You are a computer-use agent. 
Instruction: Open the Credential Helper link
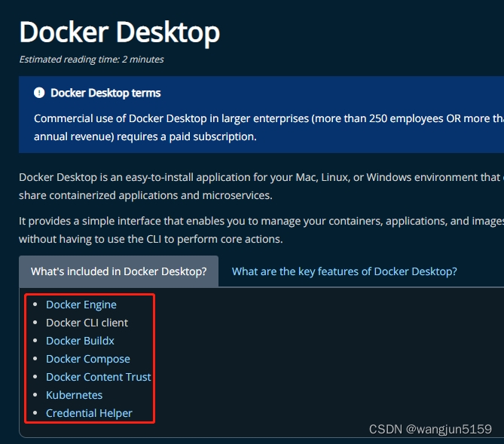click(x=89, y=413)
